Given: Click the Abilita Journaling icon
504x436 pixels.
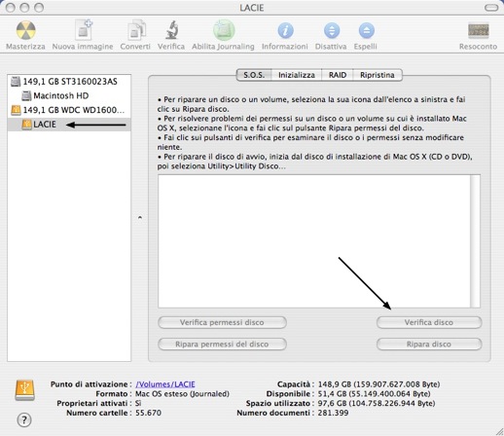Looking at the screenshot, I should coord(224,30).
